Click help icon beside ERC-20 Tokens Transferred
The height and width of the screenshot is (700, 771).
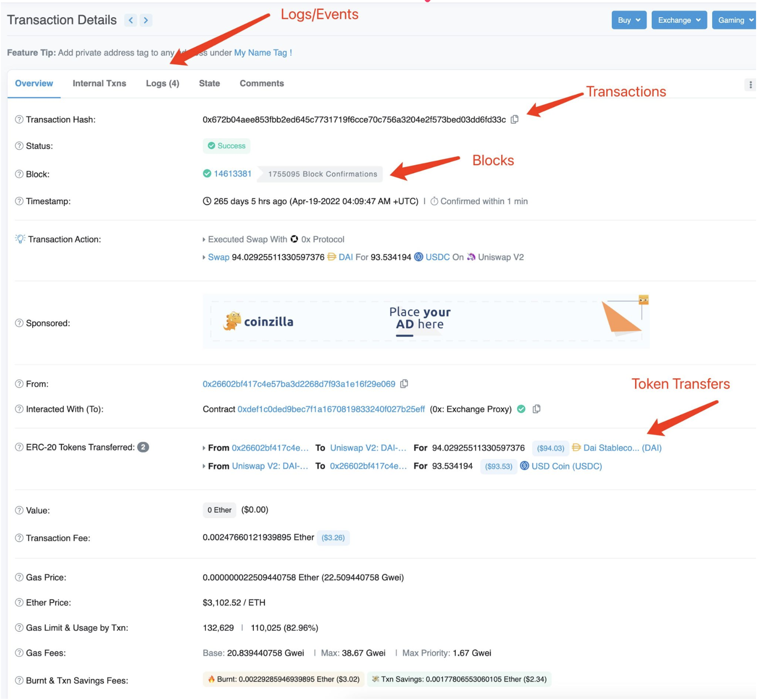pos(19,447)
